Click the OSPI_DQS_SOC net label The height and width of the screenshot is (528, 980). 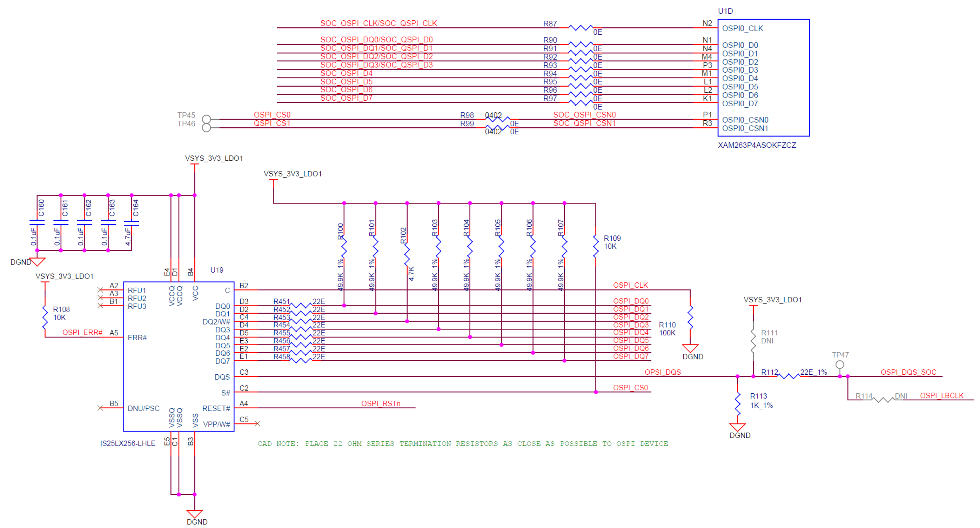point(908,372)
